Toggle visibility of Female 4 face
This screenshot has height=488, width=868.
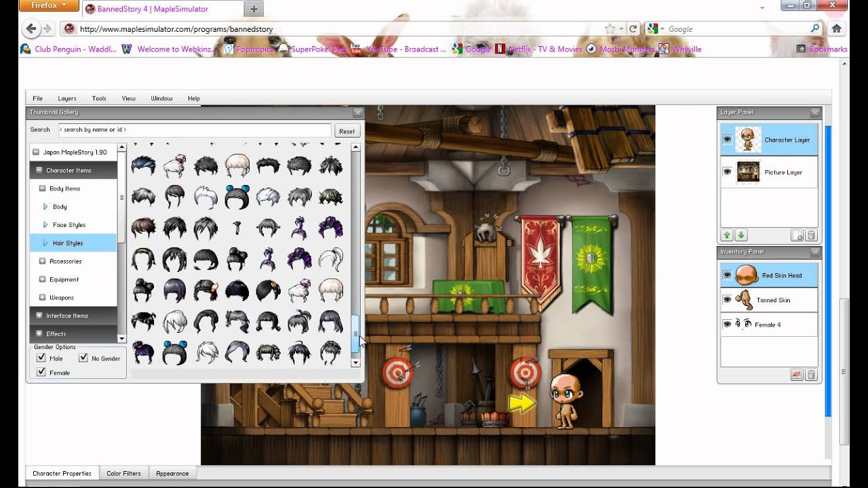point(727,324)
